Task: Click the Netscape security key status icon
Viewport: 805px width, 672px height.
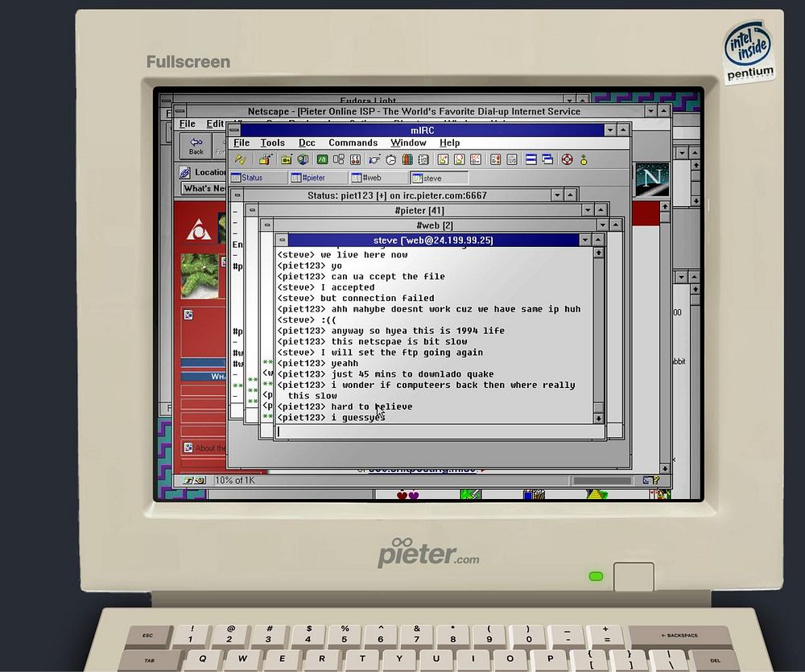Action: click(x=195, y=480)
